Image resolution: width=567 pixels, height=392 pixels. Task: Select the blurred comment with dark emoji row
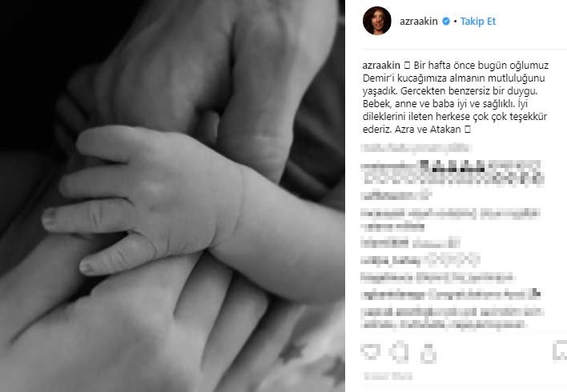452,172
